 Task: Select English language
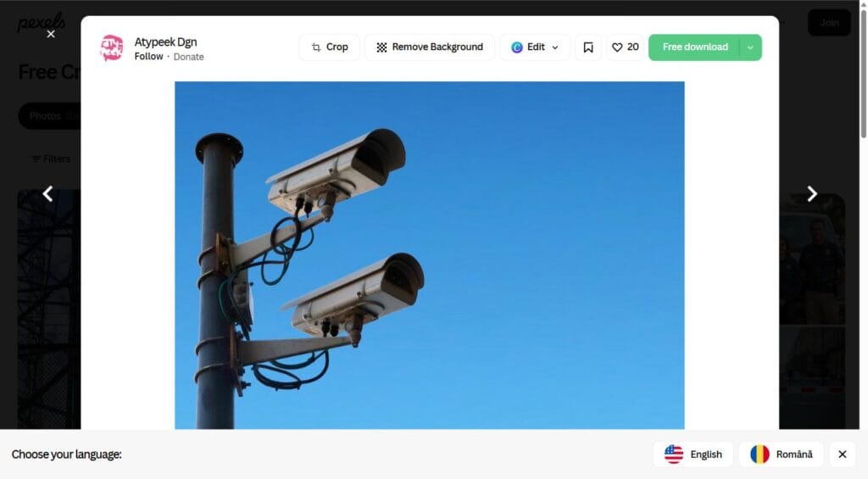pyautogui.click(x=693, y=454)
